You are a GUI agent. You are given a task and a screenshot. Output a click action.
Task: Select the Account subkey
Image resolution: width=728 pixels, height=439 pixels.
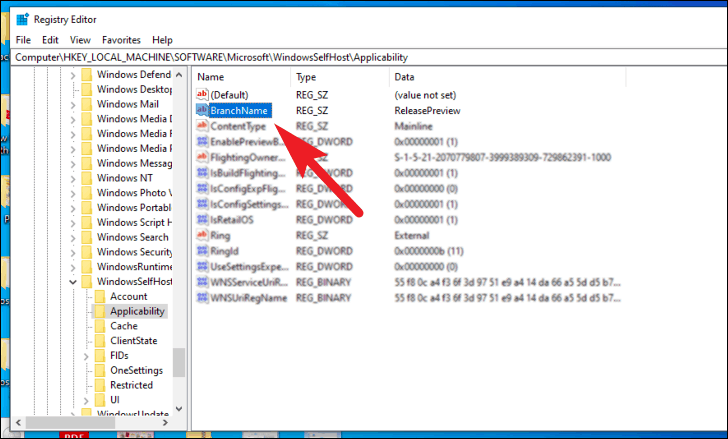[x=129, y=296]
